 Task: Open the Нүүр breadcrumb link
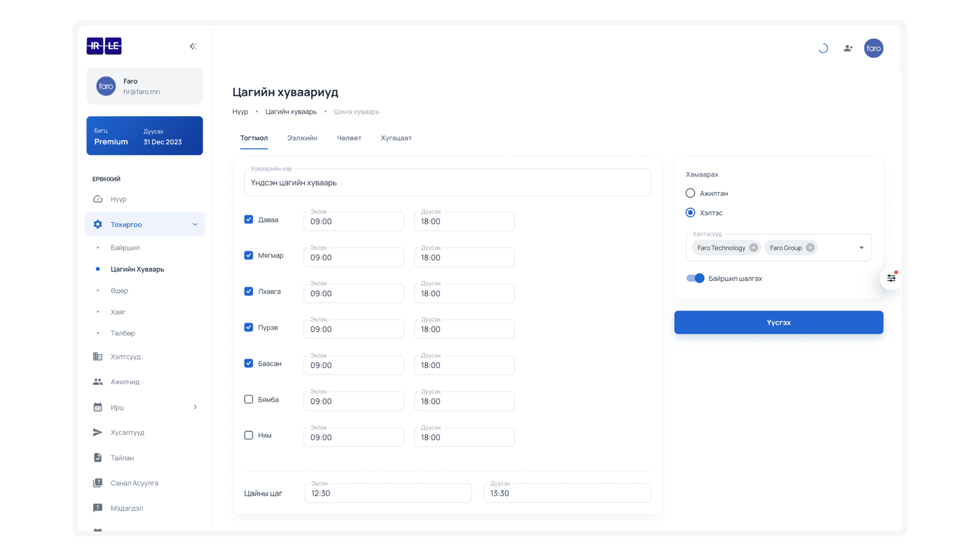(x=239, y=111)
